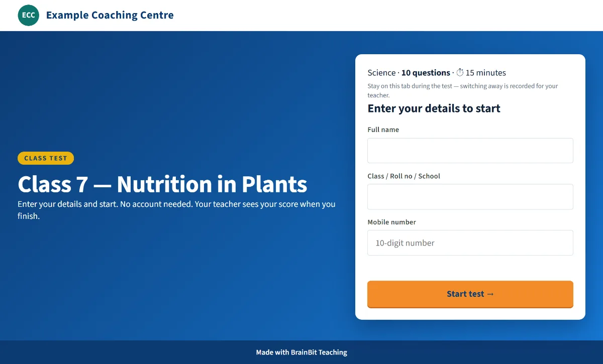Click the Made with BrainBit Teaching footer

point(301,352)
